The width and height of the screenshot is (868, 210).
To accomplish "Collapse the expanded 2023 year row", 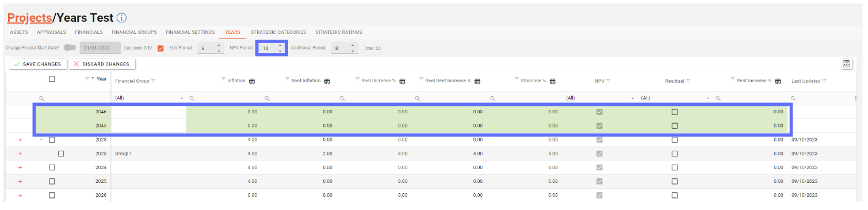I will pos(41,139).
